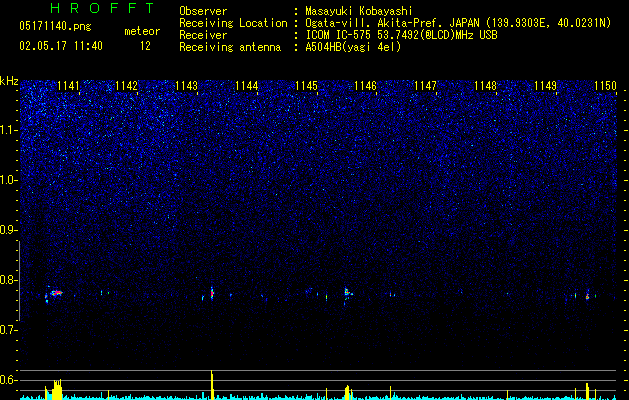Click the meteor echo before 1150
629x400 pixels.
pyautogui.click(x=587, y=296)
